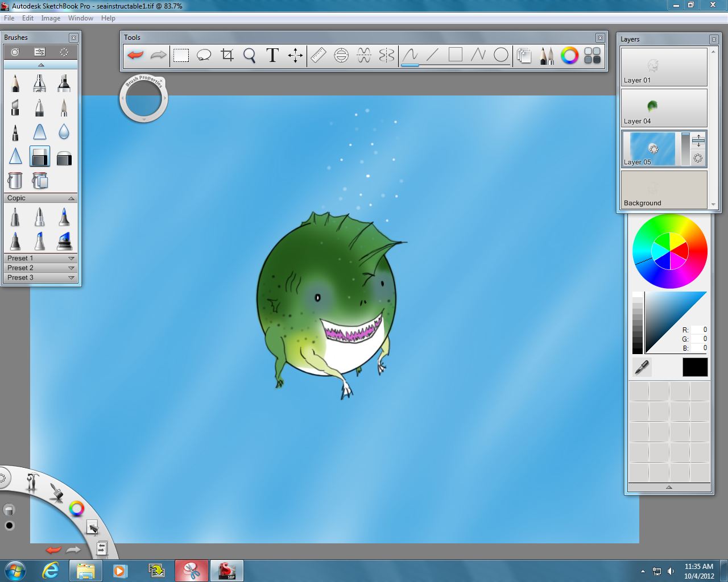Select the Lasso selection tool
728x582 pixels.
(x=204, y=55)
